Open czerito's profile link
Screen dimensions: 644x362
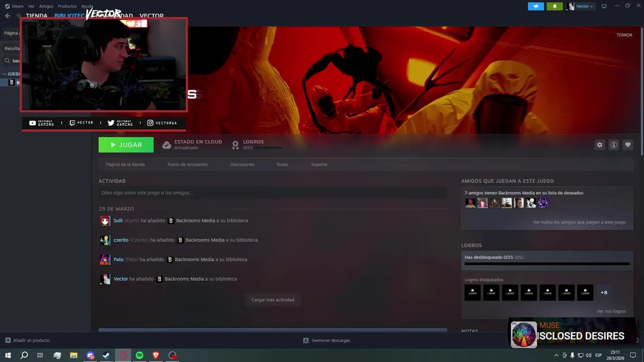pos(121,240)
